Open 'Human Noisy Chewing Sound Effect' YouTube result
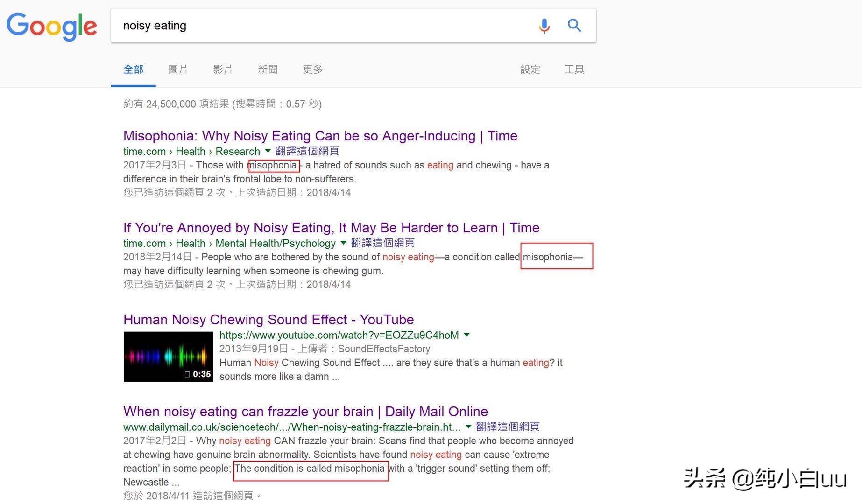The width and height of the screenshot is (862, 504). coord(268,320)
